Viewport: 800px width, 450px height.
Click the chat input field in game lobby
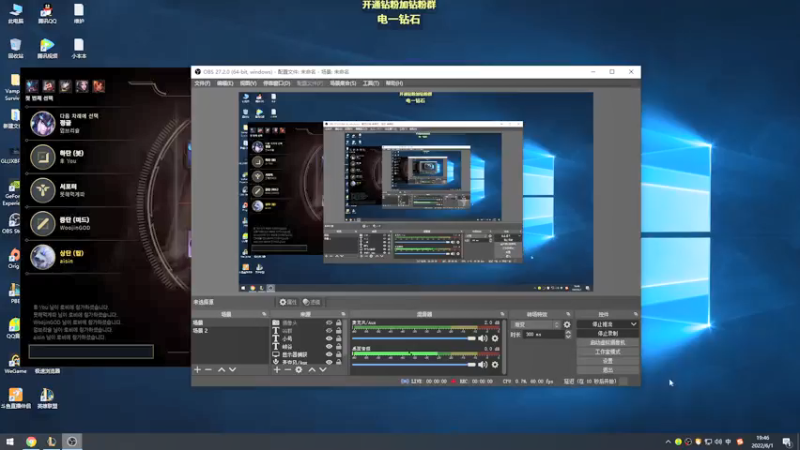(91, 351)
